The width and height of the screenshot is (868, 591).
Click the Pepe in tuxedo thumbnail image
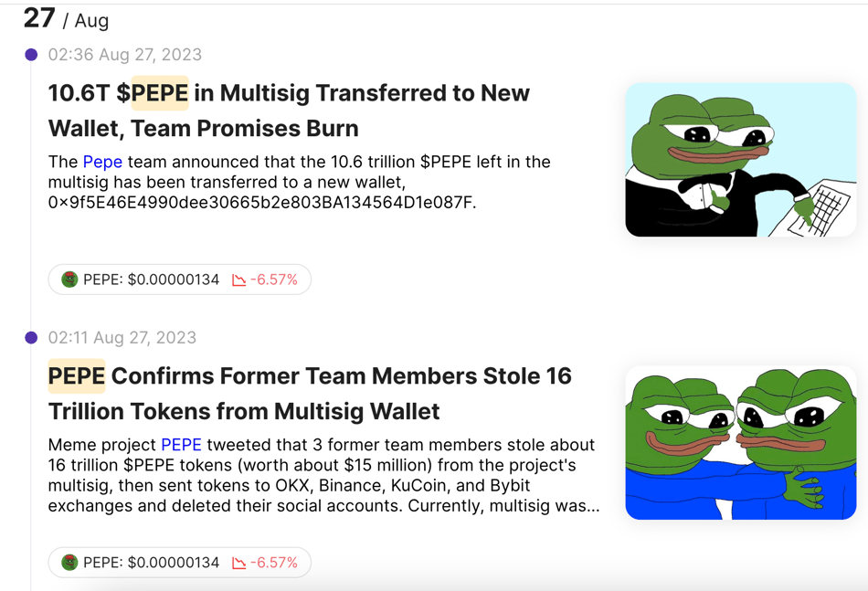[x=741, y=159]
